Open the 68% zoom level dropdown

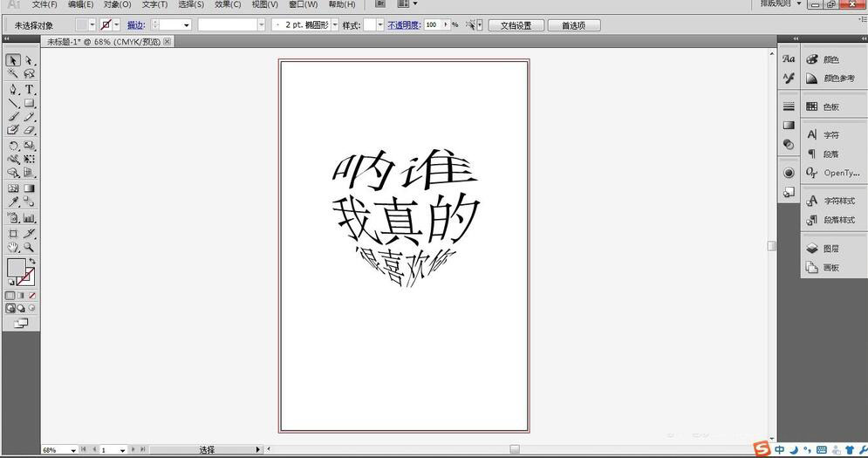[73, 450]
